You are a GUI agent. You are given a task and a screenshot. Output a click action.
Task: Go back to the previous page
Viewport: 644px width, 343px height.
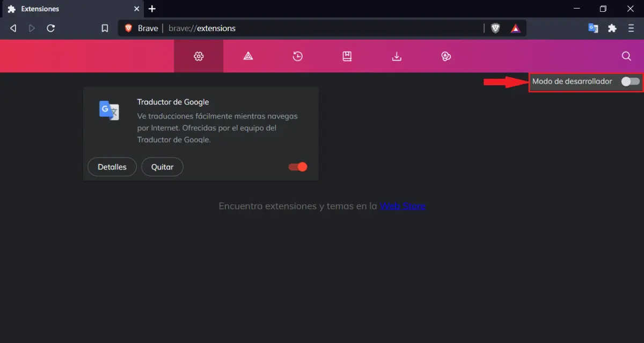(x=13, y=28)
